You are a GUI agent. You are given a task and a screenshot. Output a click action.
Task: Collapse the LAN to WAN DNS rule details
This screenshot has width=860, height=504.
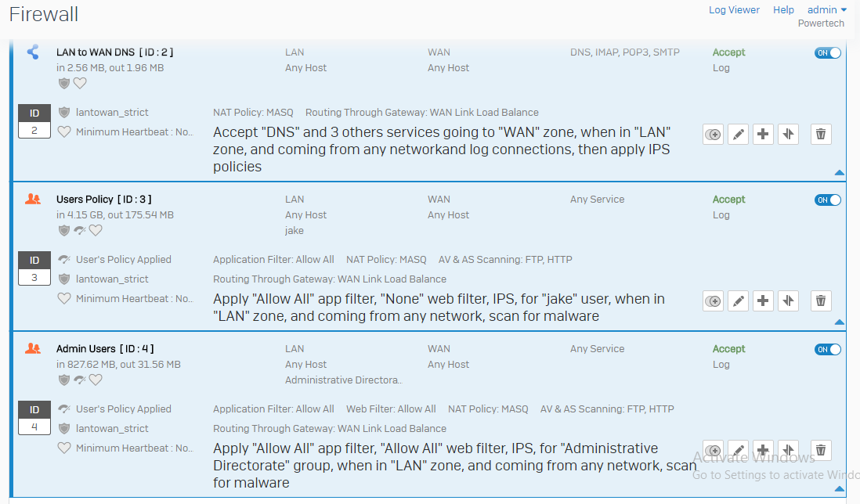(x=839, y=172)
